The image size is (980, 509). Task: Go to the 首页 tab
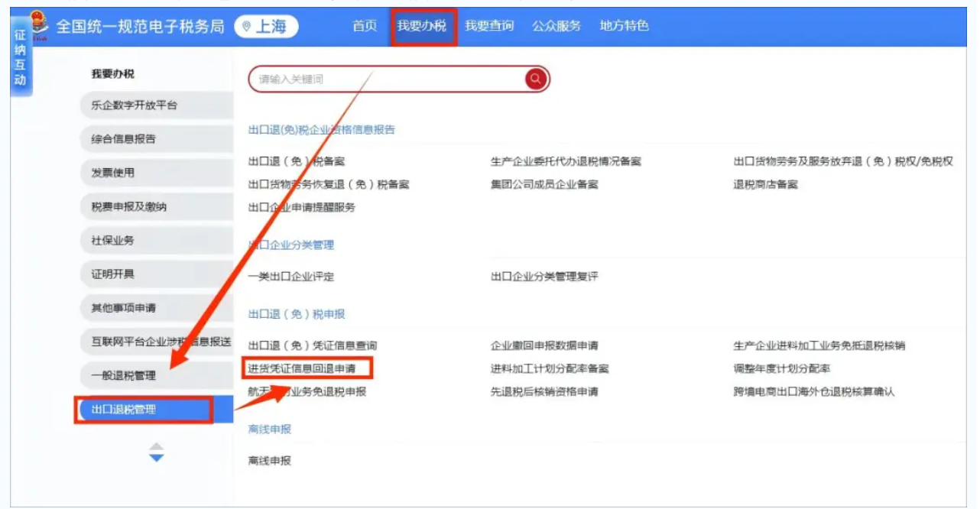click(365, 26)
